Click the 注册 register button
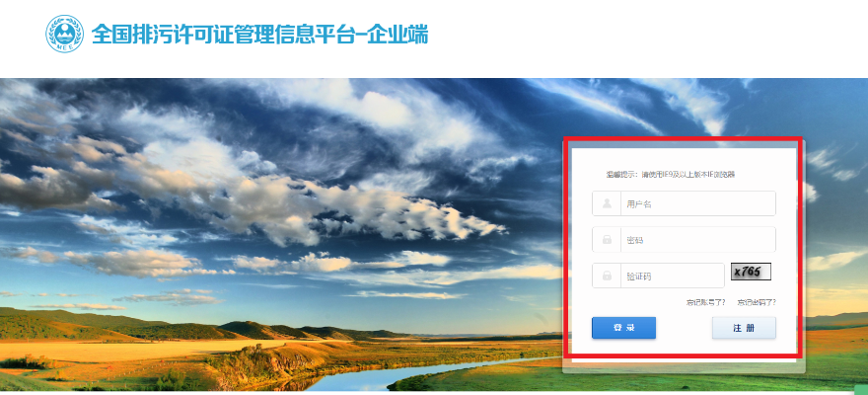Image resolution: width=868 pixels, height=395 pixels. point(744,328)
